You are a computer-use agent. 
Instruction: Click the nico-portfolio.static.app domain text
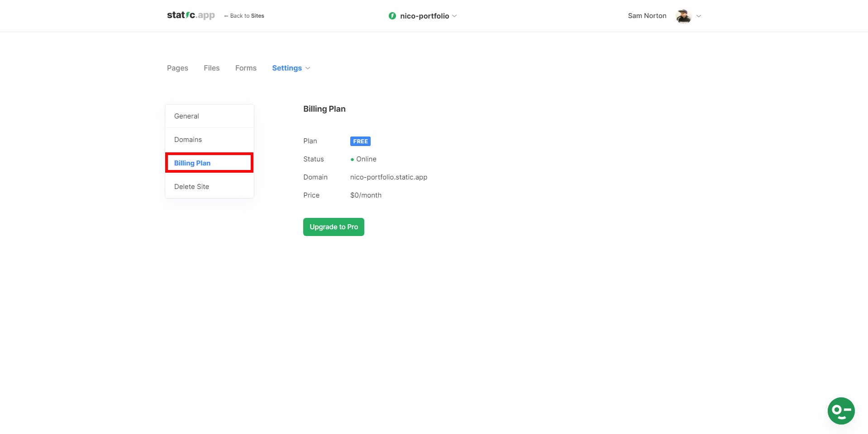tap(388, 177)
